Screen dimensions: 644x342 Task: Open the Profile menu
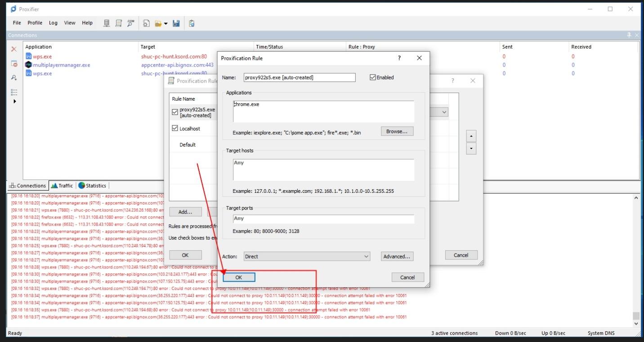(x=35, y=23)
